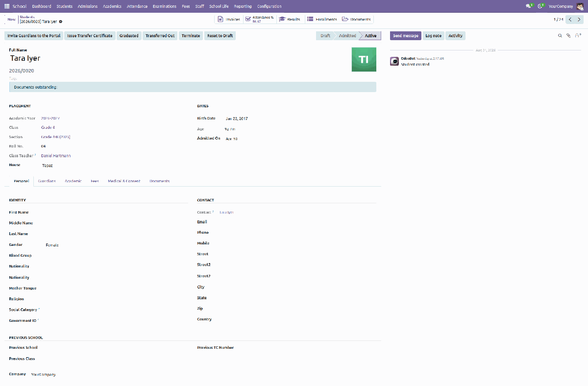Open the Fees top menu

(186, 6)
